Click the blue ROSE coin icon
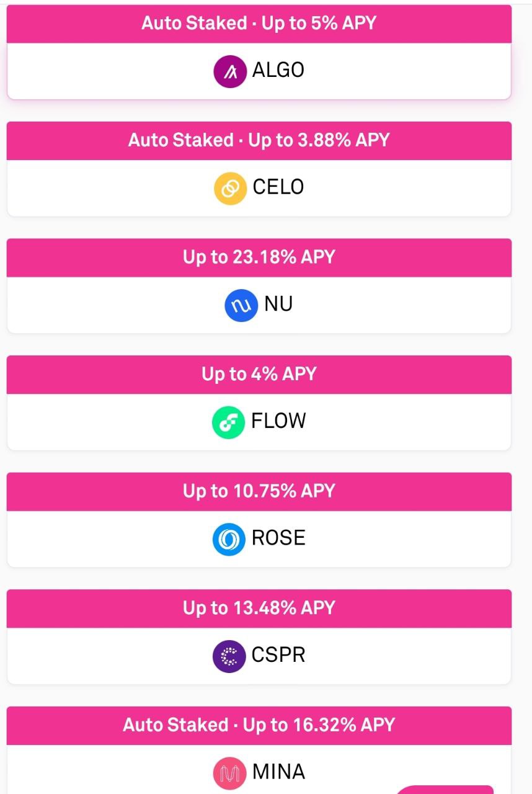Viewport: 532px width, 794px height. click(x=229, y=539)
